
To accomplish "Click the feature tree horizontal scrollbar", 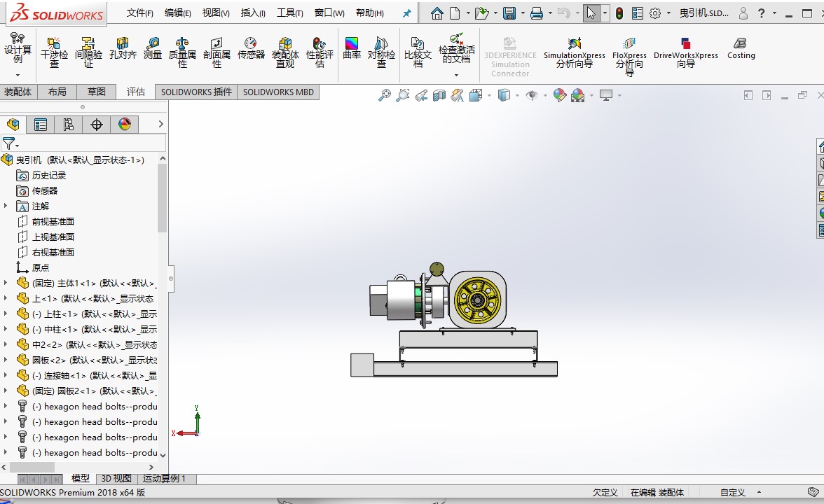I will [32, 467].
